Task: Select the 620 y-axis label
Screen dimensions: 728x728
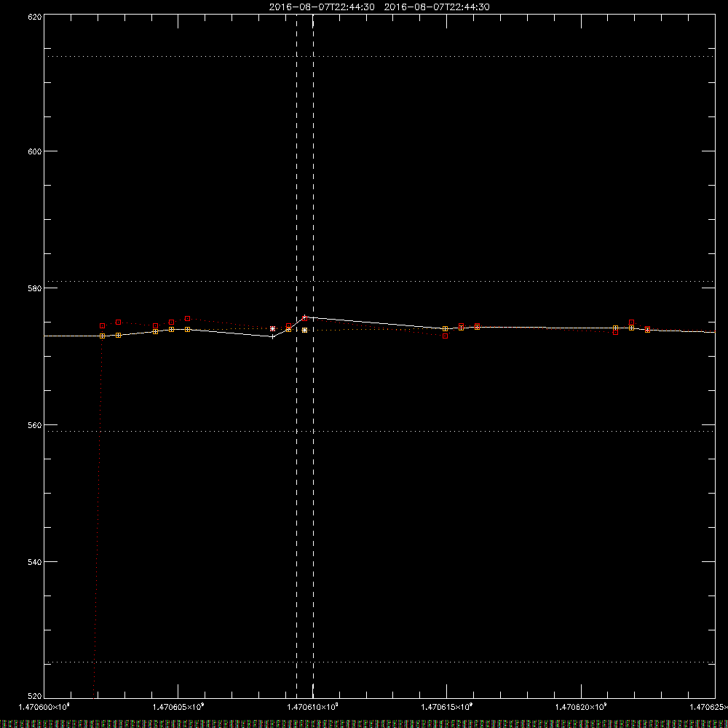Action: 35,17
